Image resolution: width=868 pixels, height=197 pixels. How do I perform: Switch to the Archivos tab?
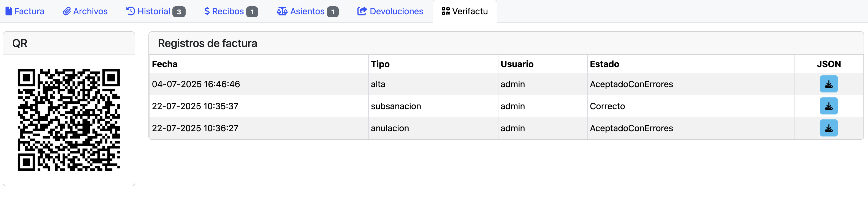(x=90, y=12)
